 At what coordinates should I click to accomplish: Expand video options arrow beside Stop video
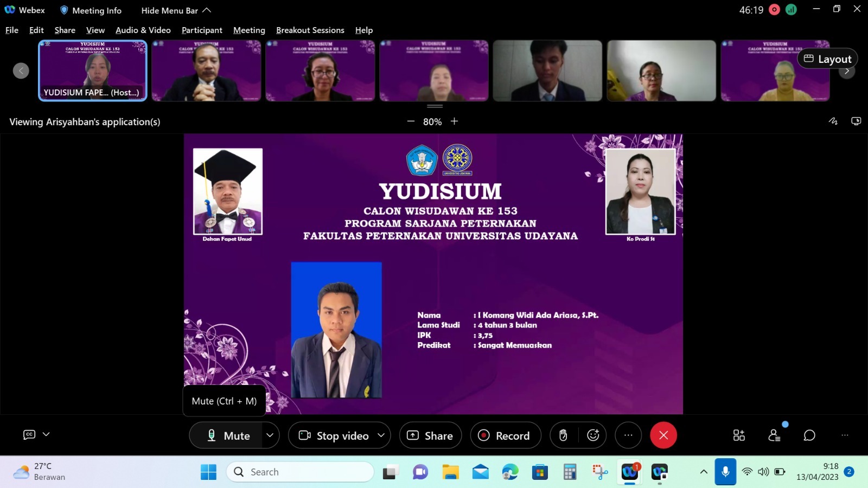(381, 435)
